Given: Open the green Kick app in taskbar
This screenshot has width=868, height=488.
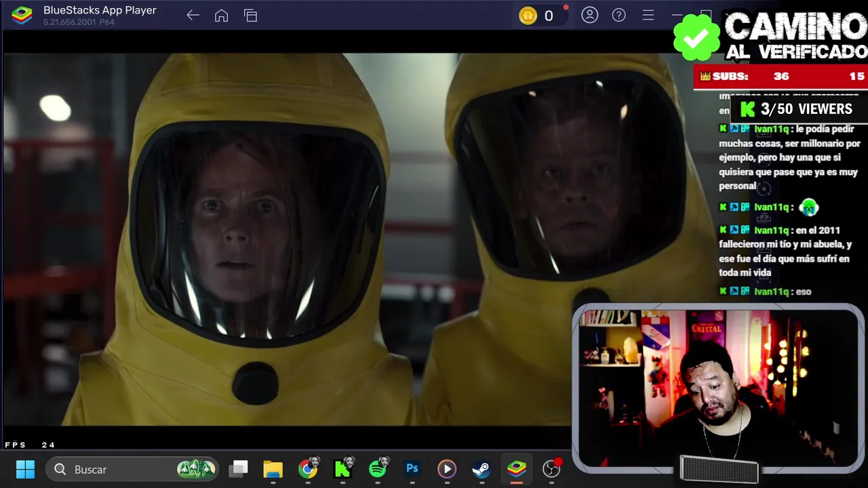Looking at the screenshot, I should tap(343, 469).
